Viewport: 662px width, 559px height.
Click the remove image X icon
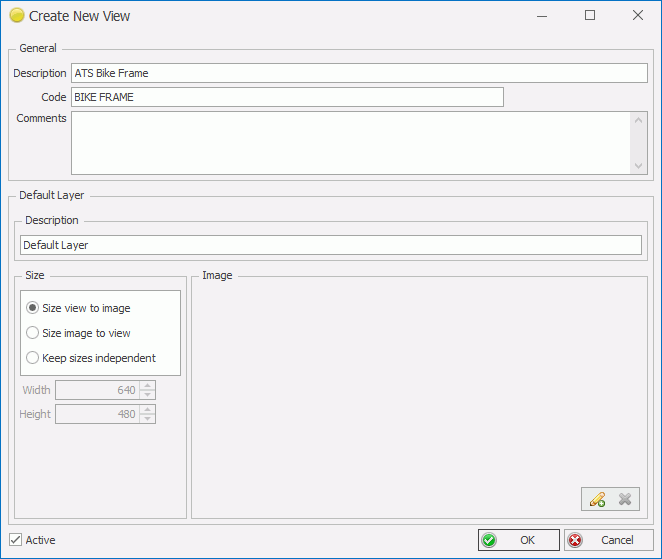tap(625, 499)
